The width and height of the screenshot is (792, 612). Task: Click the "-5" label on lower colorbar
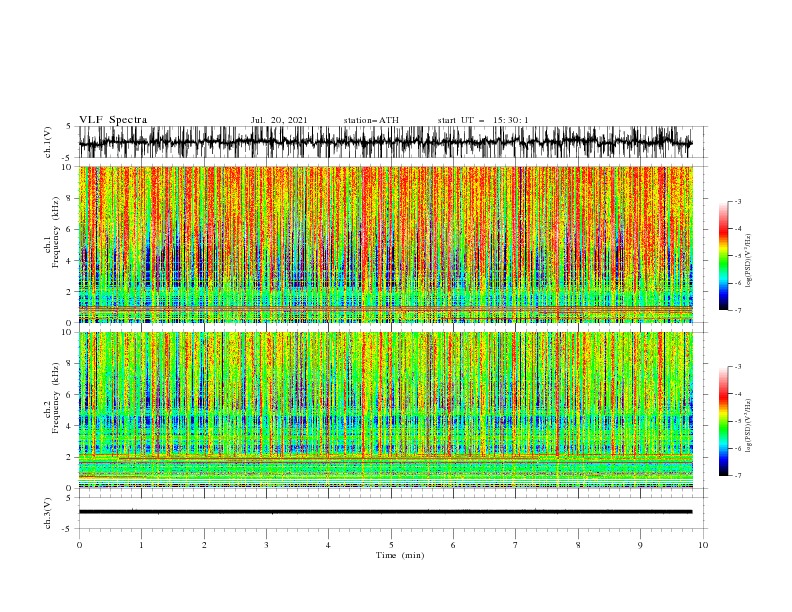[x=737, y=421]
